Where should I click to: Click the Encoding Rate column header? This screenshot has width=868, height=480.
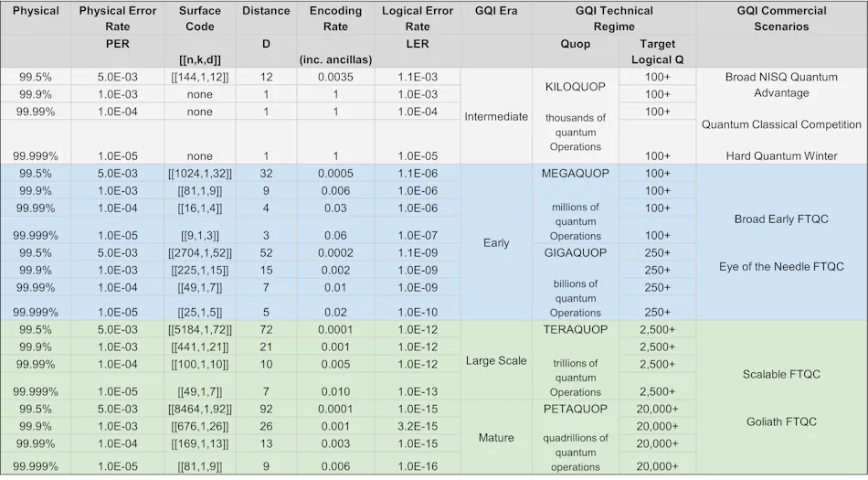(x=335, y=18)
